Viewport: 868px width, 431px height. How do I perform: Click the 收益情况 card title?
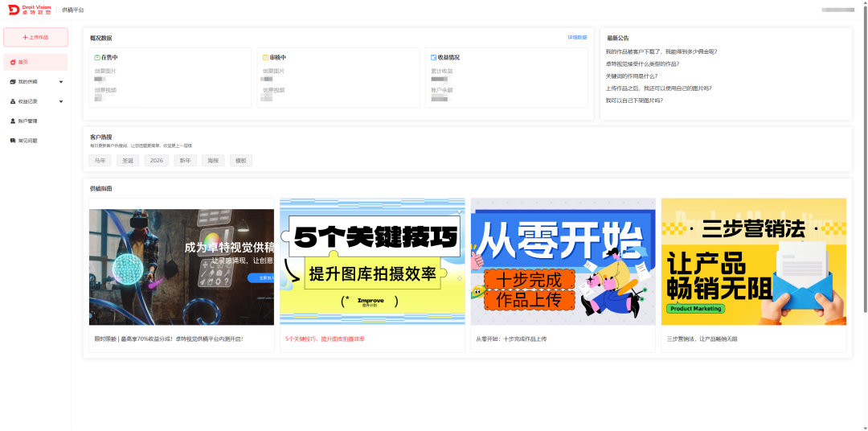point(449,57)
